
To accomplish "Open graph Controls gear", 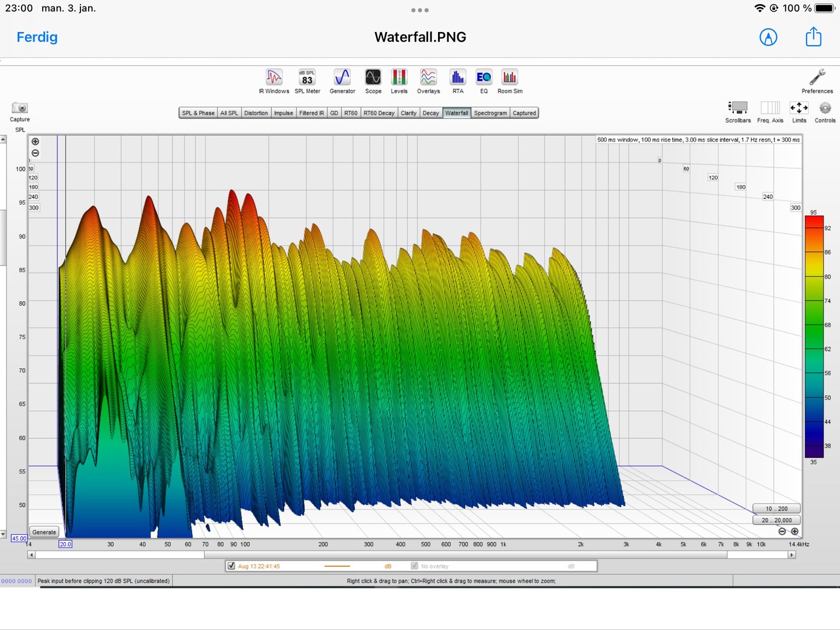I will click(x=825, y=112).
